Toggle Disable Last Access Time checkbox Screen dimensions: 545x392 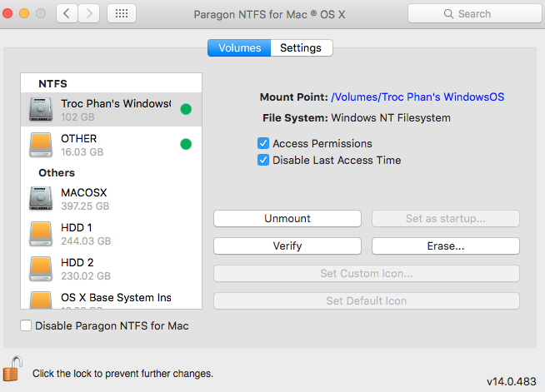pyautogui.click(x=263, y=161)
